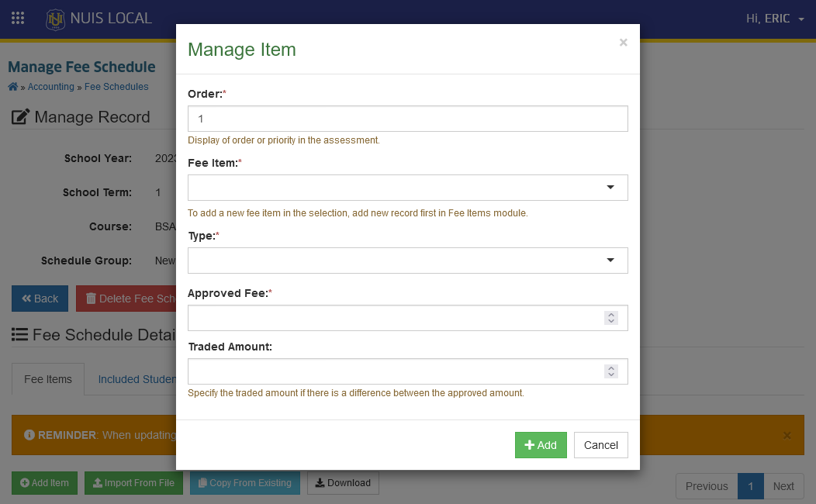Image resolution: width=816 pixels, height=504 pixels.
Task: Download the fee schedule
Action: [x=343, y=483]
